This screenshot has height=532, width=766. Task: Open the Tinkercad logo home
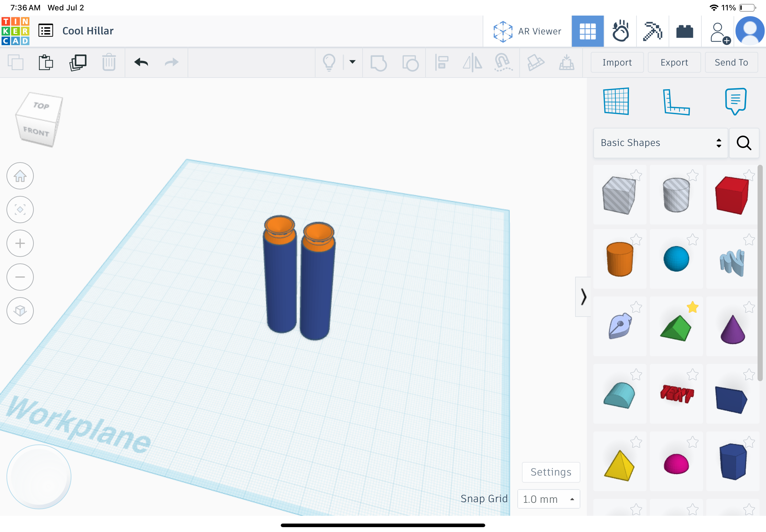(15, 31)
